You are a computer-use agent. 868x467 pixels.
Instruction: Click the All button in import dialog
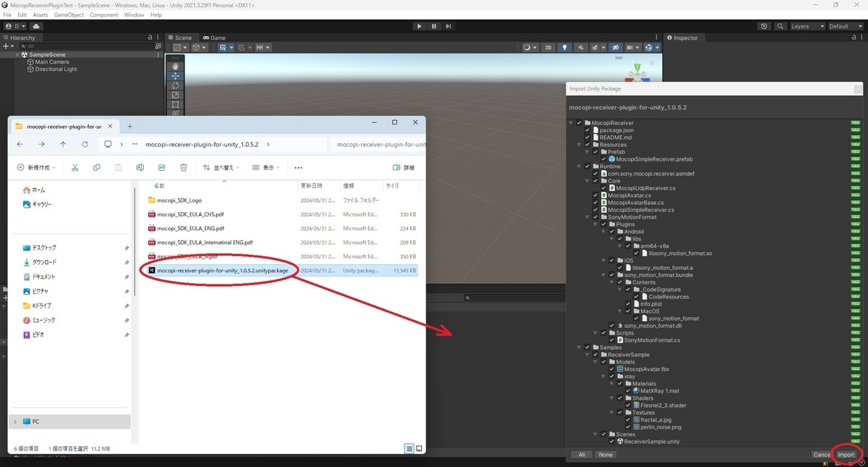(582, 455)
